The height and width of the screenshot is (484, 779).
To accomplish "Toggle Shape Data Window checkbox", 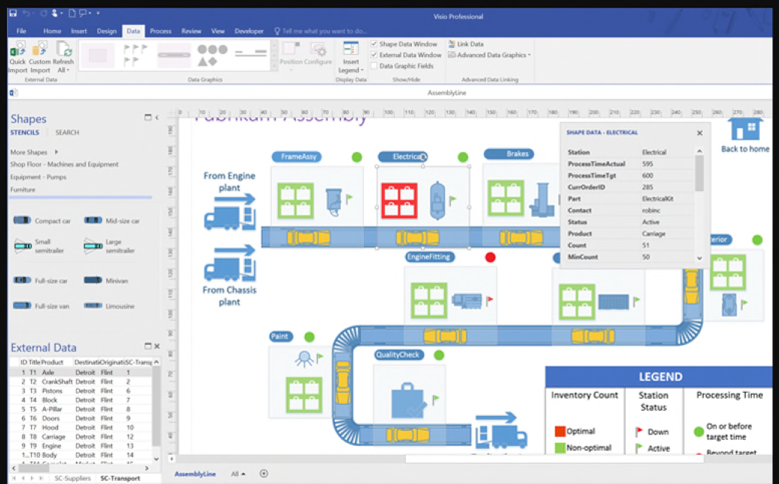I will [374, 44].
